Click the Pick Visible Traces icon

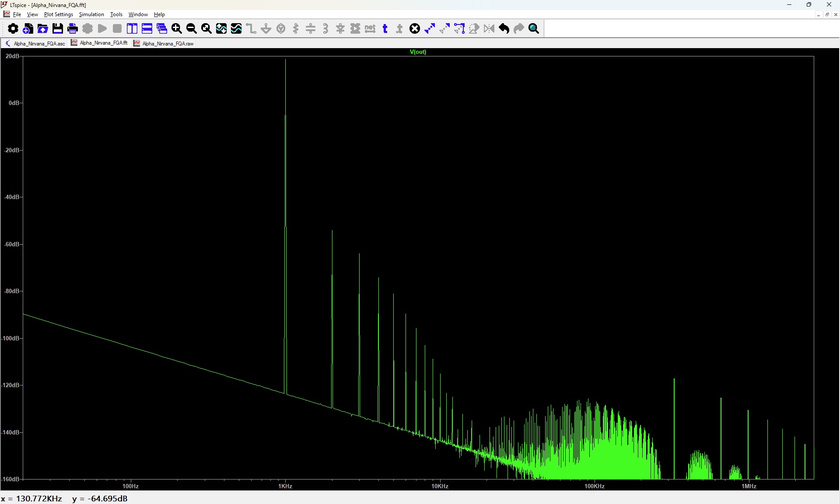pos(236,29)
